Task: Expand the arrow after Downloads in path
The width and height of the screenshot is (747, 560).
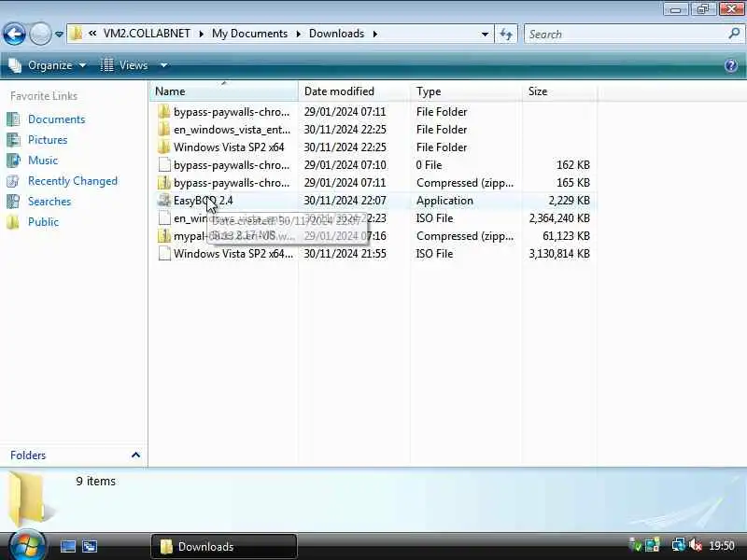Action: click(375, 34)
